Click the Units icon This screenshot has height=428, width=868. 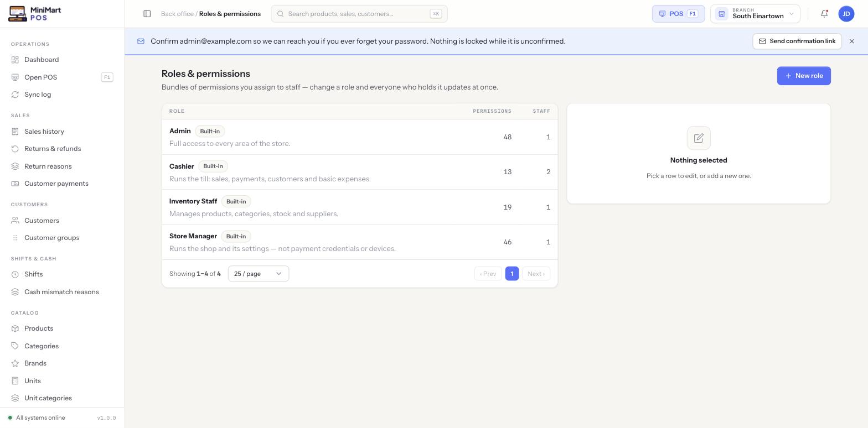pyautogui.click(x=15, y=381)
